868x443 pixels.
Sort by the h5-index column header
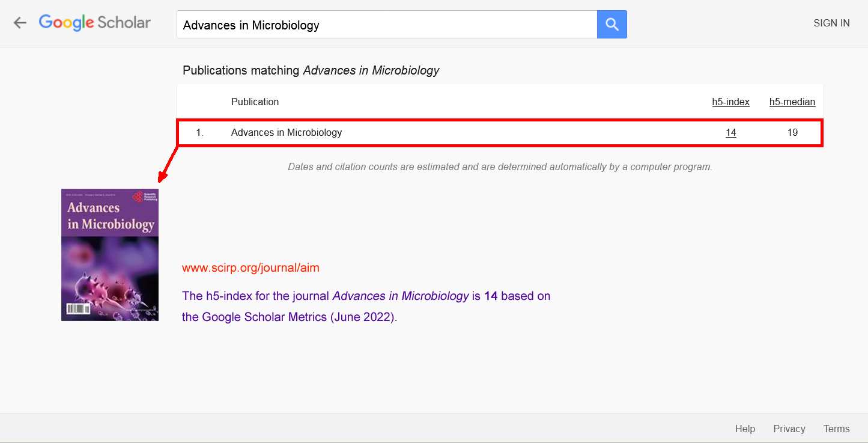pyautogui.click(x=730, y=102)
